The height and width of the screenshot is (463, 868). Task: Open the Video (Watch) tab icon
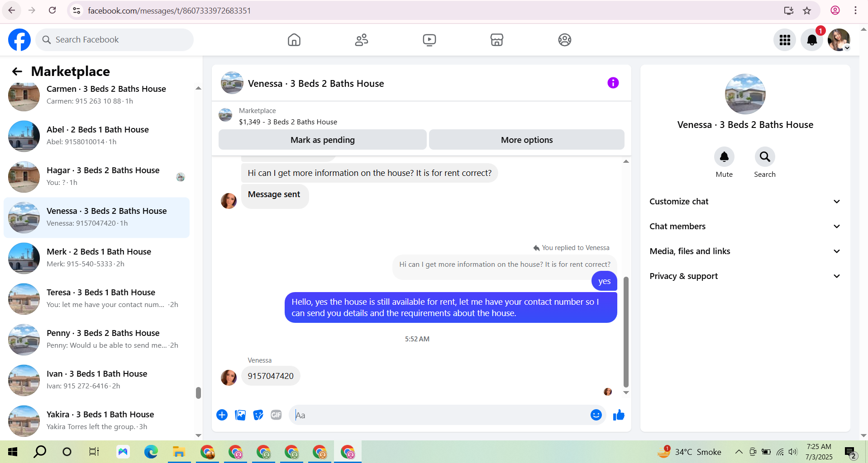coord(429,40)
